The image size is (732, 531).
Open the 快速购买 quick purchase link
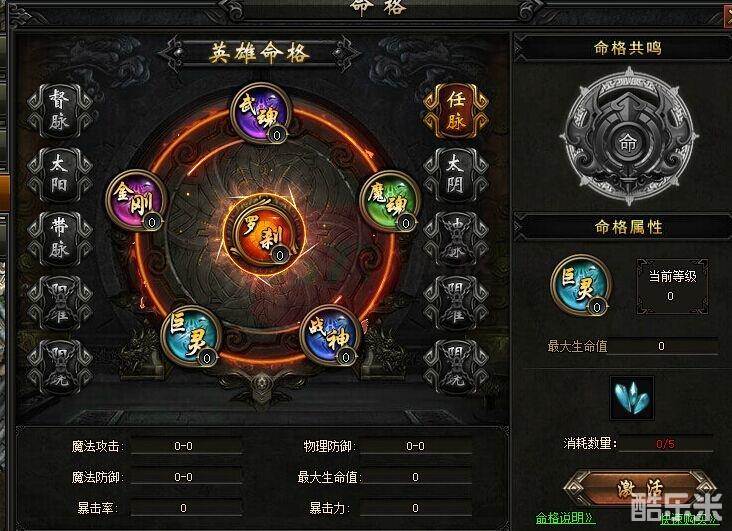[x=689, y=518]
